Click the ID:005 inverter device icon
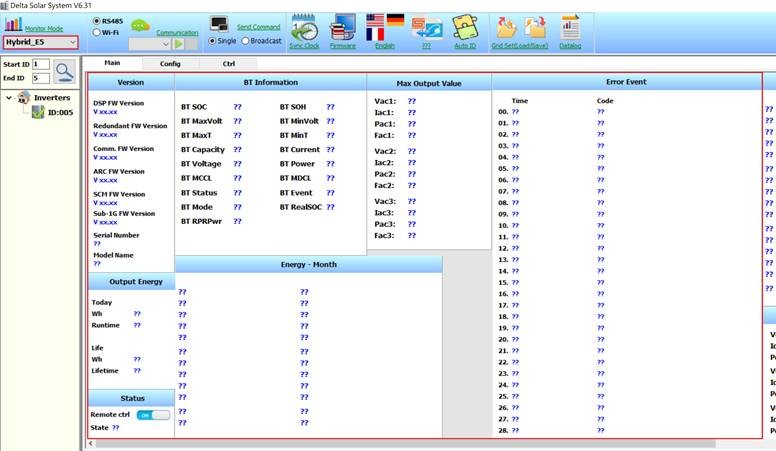Image resolution: width=776 pixels, height=451 pixels. pos(38,112)
